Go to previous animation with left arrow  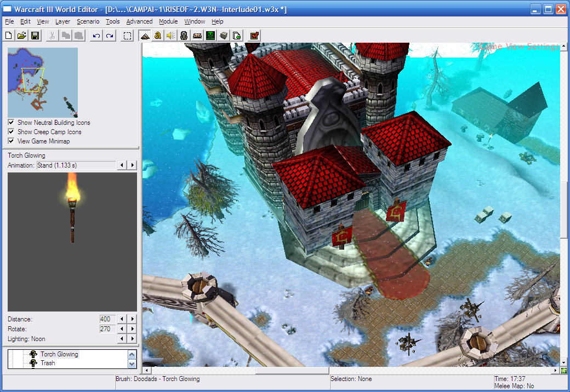point(122,165)
